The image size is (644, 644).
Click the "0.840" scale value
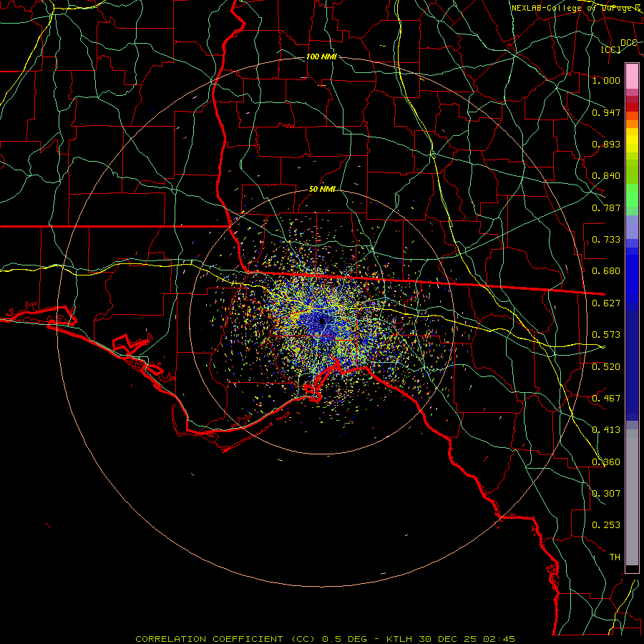606,176
